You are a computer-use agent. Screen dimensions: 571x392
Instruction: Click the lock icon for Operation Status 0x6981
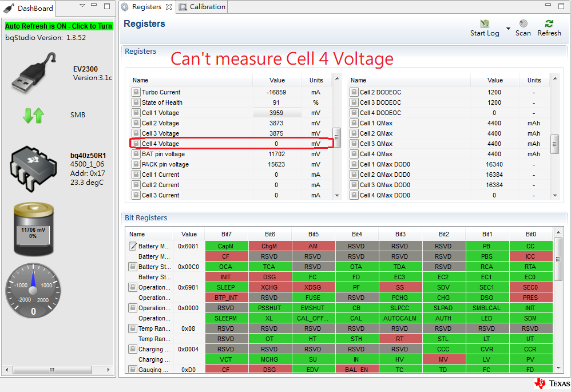133,287
